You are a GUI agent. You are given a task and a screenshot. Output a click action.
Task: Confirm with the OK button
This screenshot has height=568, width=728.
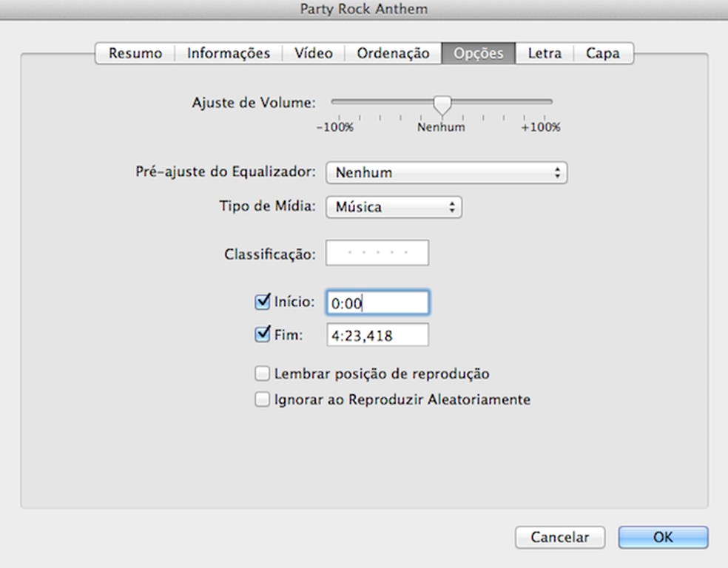click(x=663, y=538)
